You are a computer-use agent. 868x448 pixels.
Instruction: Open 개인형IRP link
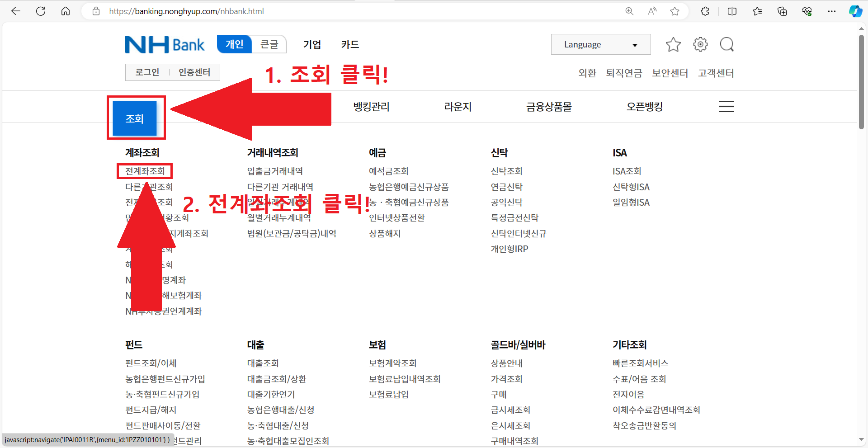[509, 249]
